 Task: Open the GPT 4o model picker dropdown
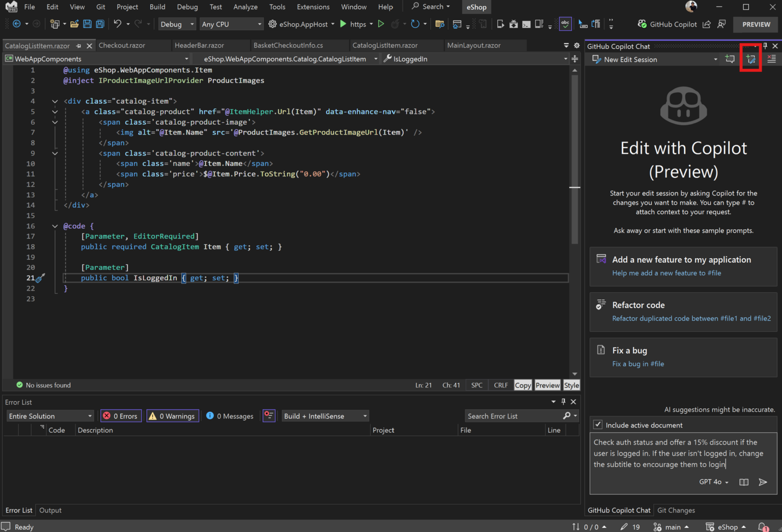pos(713,482)
